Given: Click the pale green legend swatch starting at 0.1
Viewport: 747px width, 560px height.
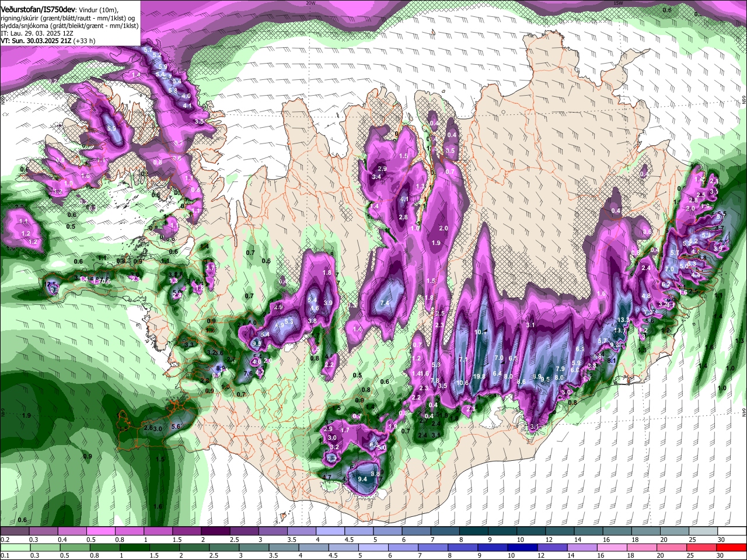Looking at the screenshot, I should [x=15, y=547].
